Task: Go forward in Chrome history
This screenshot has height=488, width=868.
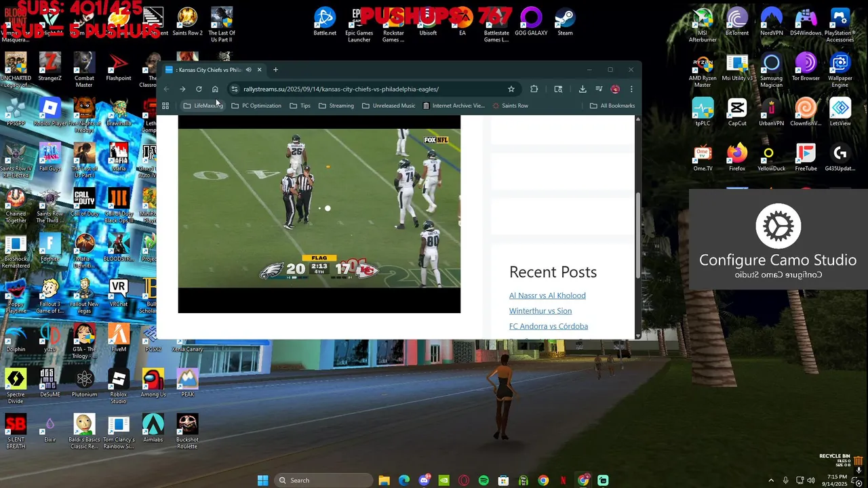Action: click(182, 89)
